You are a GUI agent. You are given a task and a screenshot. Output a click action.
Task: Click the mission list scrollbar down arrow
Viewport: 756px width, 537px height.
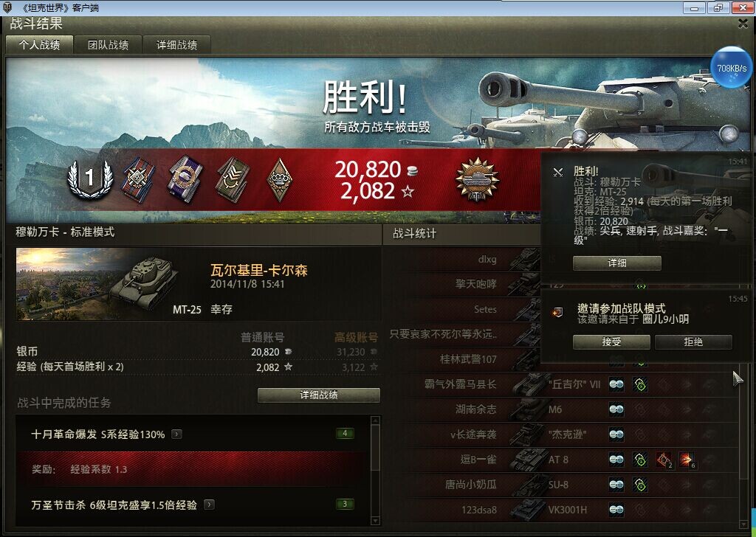coord(376,521)
